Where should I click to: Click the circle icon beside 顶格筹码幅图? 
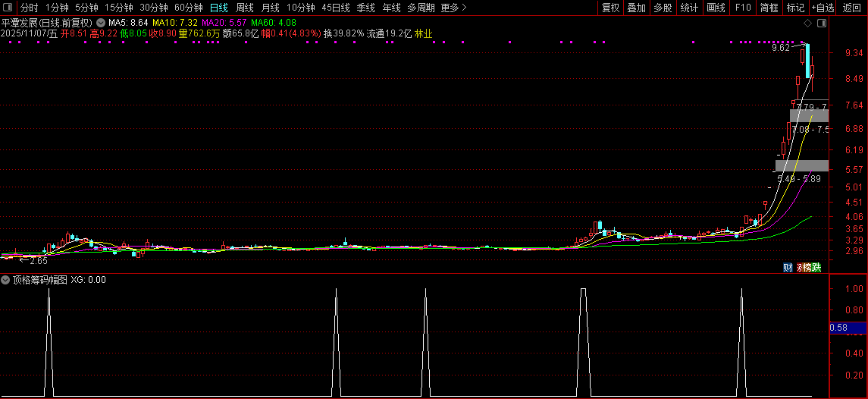coord(6,280)
